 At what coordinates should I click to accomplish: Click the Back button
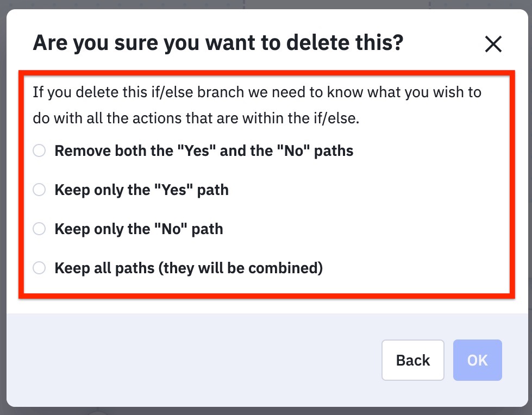(x=413, y=360)
